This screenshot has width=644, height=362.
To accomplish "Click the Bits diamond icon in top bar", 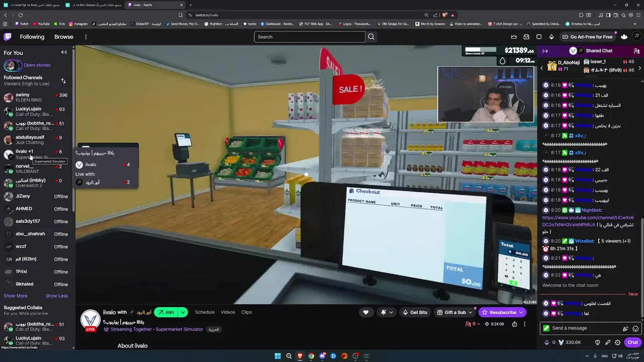I will (x=551, y=37).
